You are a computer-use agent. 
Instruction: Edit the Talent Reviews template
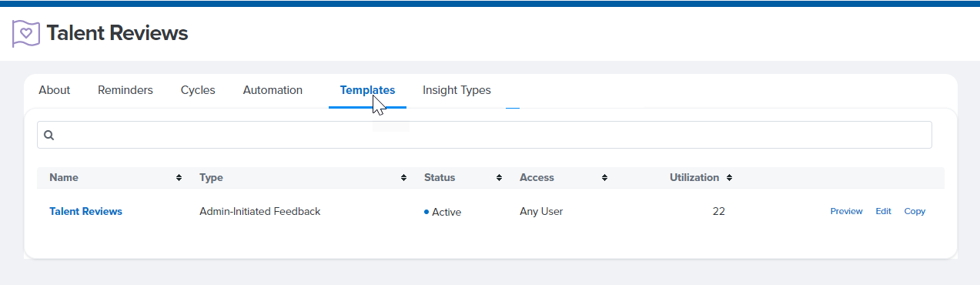883,211
